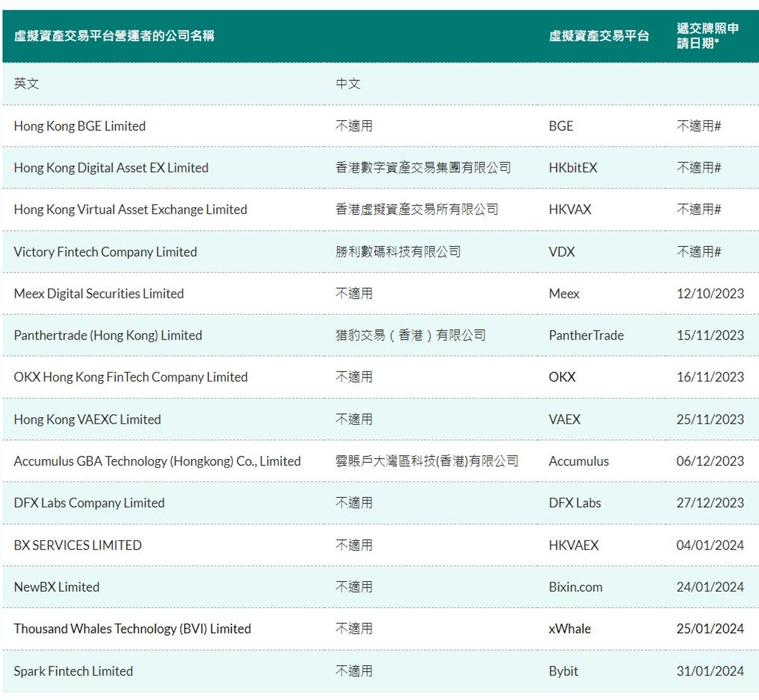Click the 虛擬資產交易平台 column header
The width and height of the screenshot is (759, 700).
599,36
